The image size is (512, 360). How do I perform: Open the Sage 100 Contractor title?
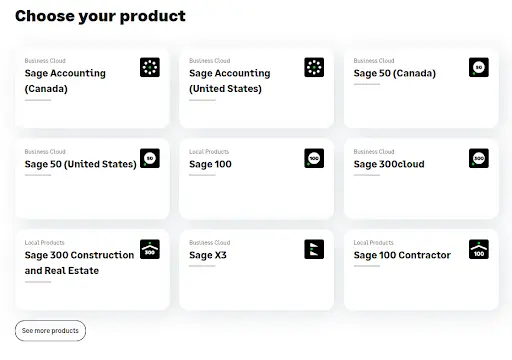402,255
